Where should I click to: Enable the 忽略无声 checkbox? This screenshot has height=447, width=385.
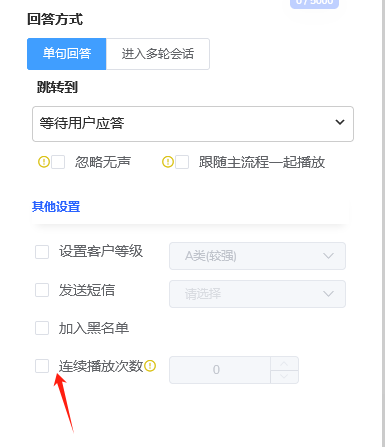(x=58, y=162)
